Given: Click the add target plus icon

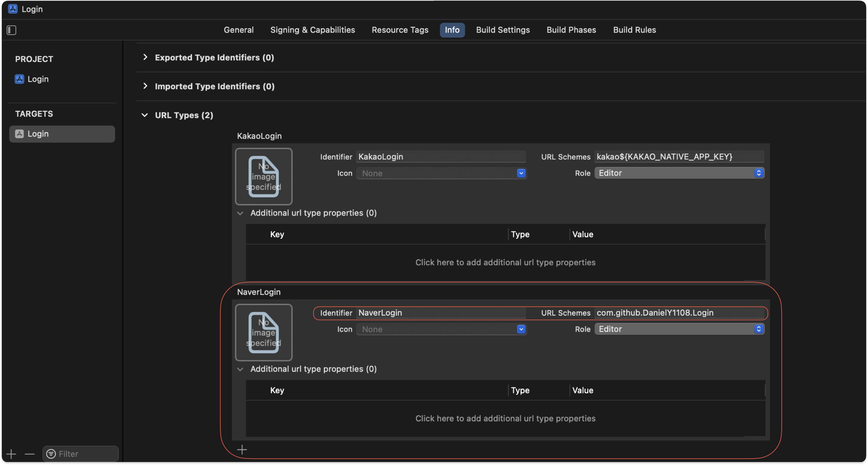Looking at the screenshot, I should [11, 454].
